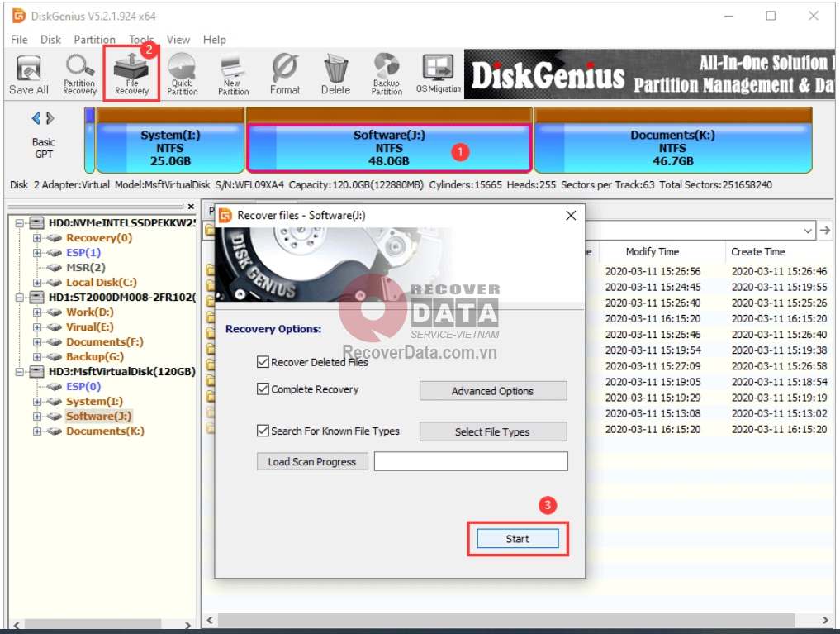This screenshot has width=840, height=634.
Task: Expand the ESP(1) tree node
Action: point(37,253)
